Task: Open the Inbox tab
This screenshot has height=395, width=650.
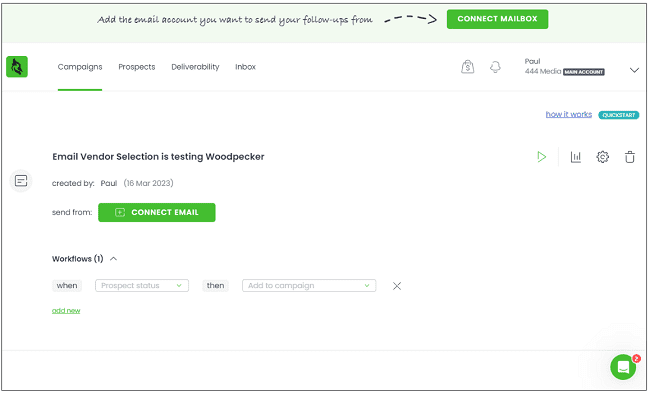Action: [245, 67]
